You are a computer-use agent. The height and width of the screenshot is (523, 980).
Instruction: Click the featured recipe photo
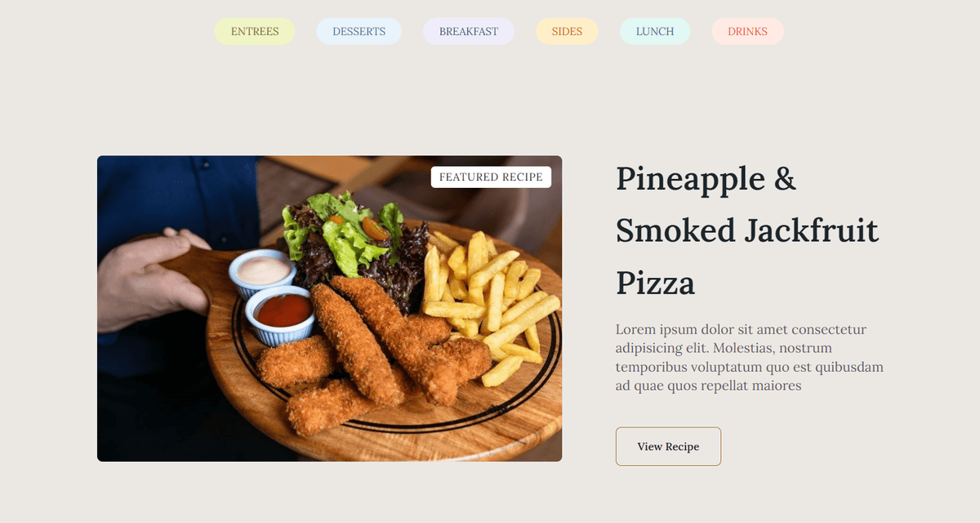point(329,308)
